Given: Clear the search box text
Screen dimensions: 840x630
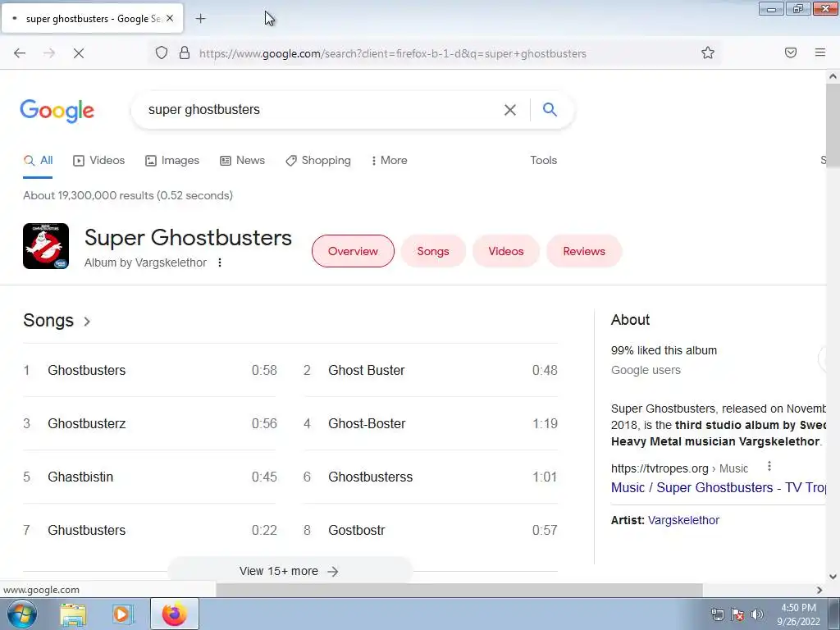Looking at the screenshot, I should pos(510,110).
